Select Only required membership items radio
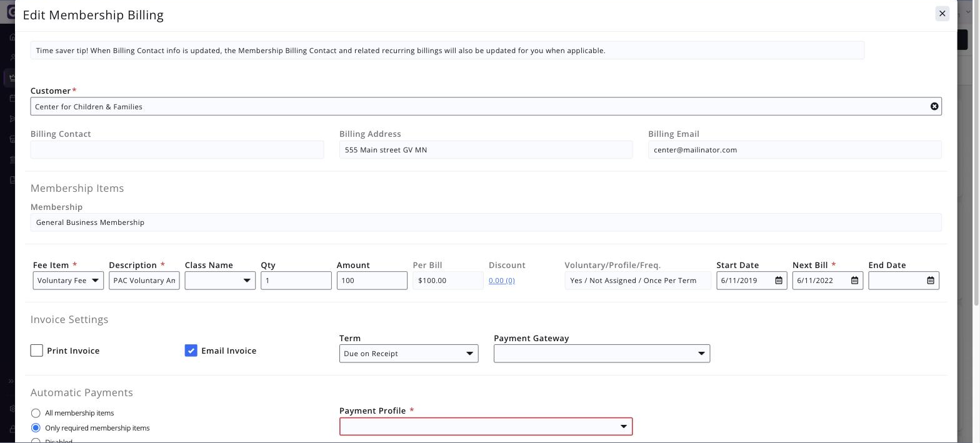Image resolution: width=980 pixels, height=443 pixels. point(36,428)
